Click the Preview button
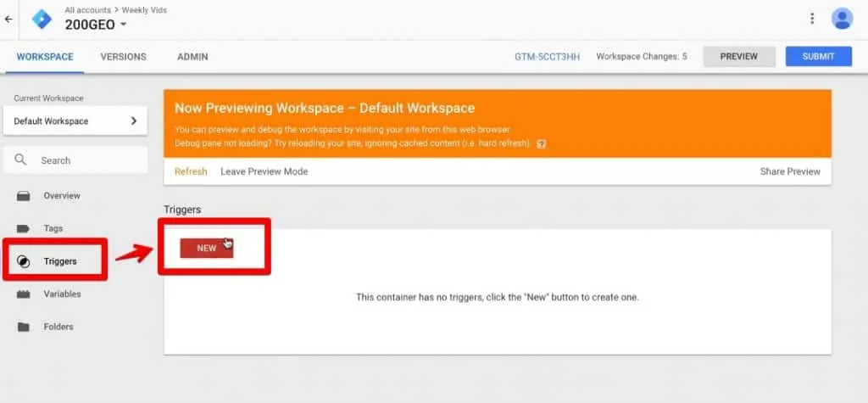The image size is (868, 403). [x=739, y=57]
